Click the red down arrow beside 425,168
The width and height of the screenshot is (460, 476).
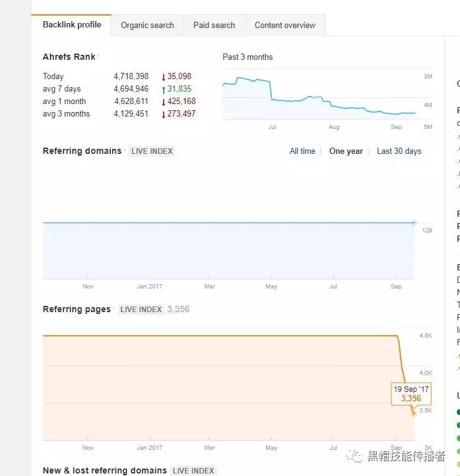164,102
